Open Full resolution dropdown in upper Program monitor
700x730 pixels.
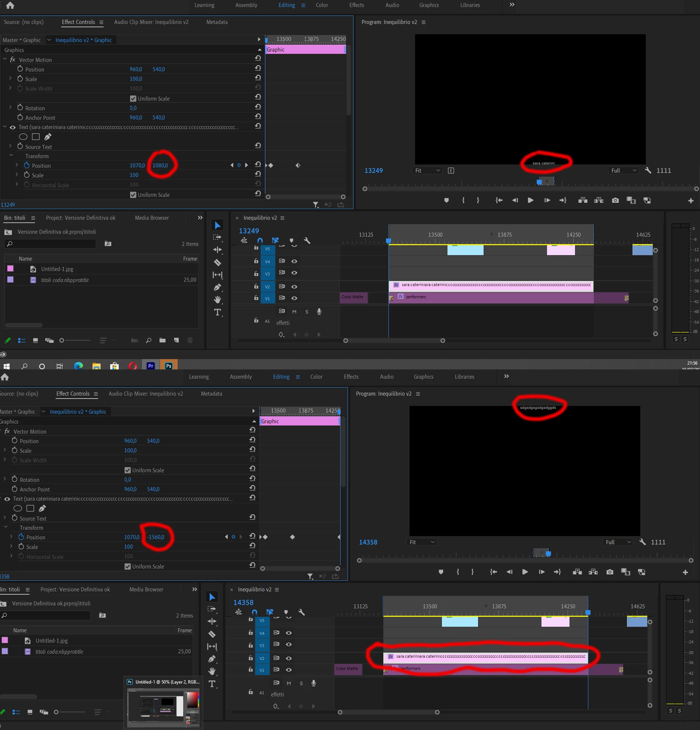624,170
